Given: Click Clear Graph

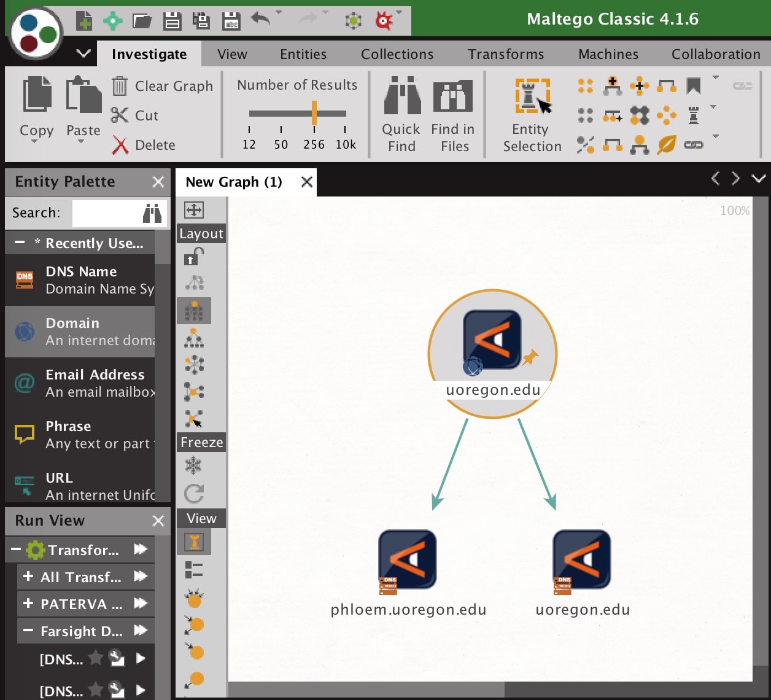Looking at the screenshot, I should [x=163, y=86].
